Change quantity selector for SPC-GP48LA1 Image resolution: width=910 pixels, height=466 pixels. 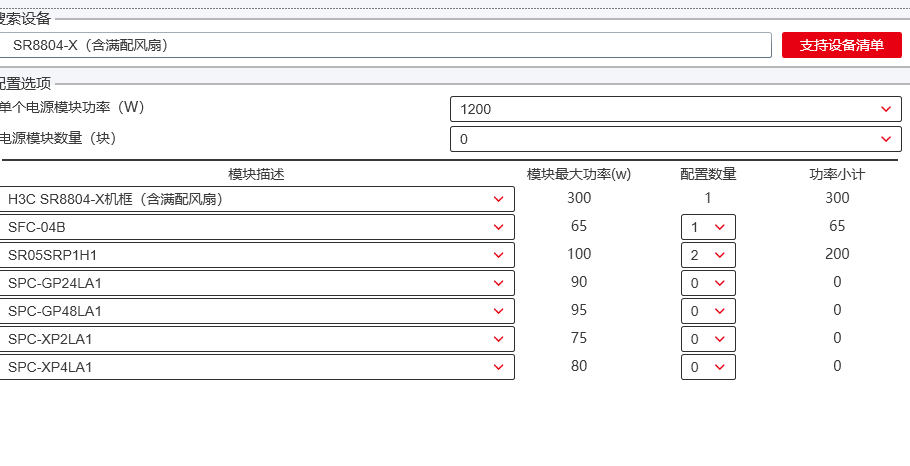(x=708, y=311)
